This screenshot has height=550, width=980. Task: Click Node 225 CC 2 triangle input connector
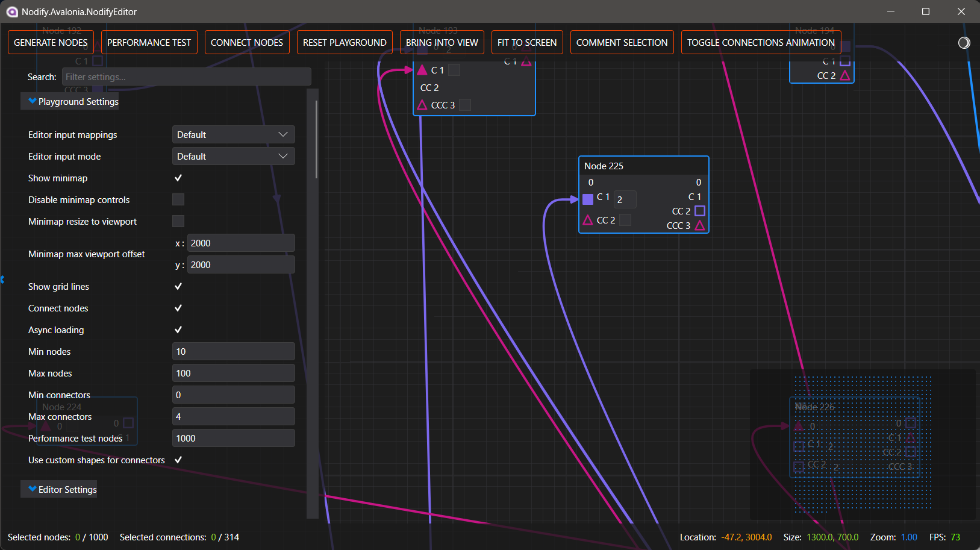click(x=588, y=220)
